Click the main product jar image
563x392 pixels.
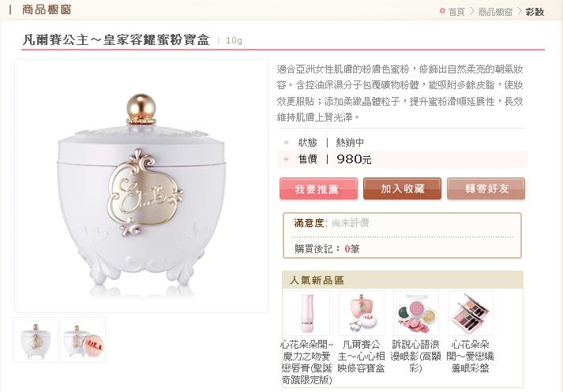click(141, 186)
